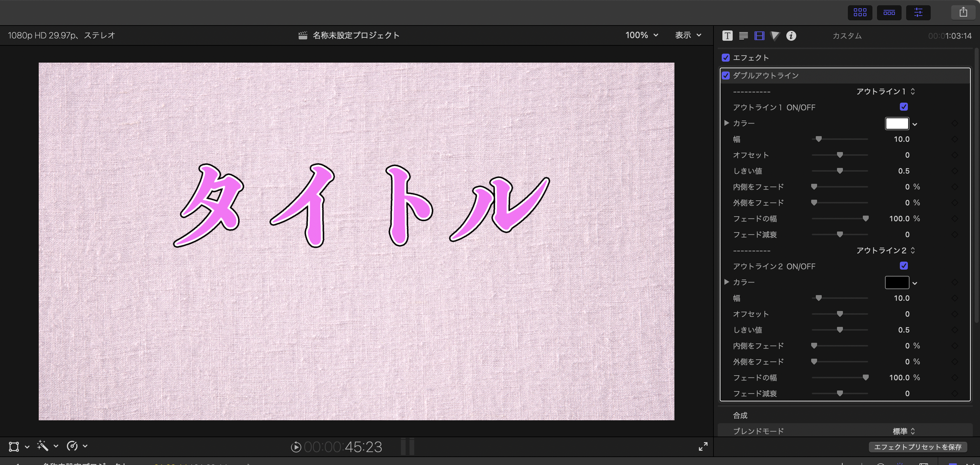Screen dimensions: 980x465
Task: Uncheck アウトライン2 ON/OFF checkbox
Action: (904, 266)
